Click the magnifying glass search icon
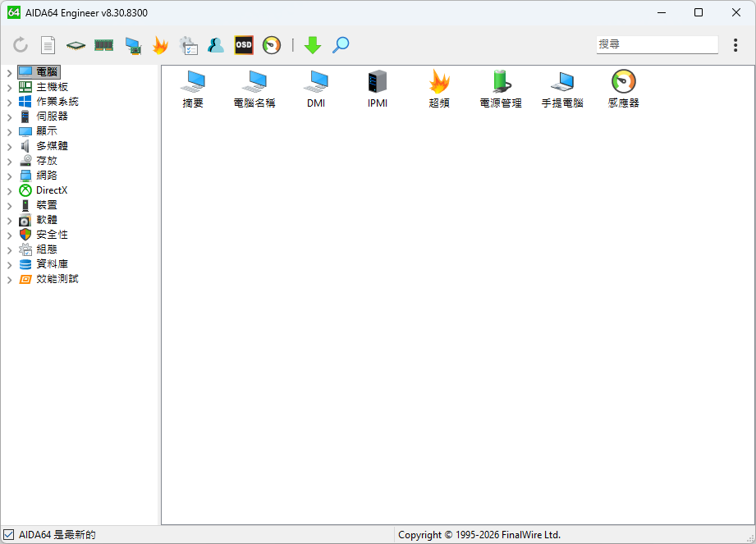 341,45
